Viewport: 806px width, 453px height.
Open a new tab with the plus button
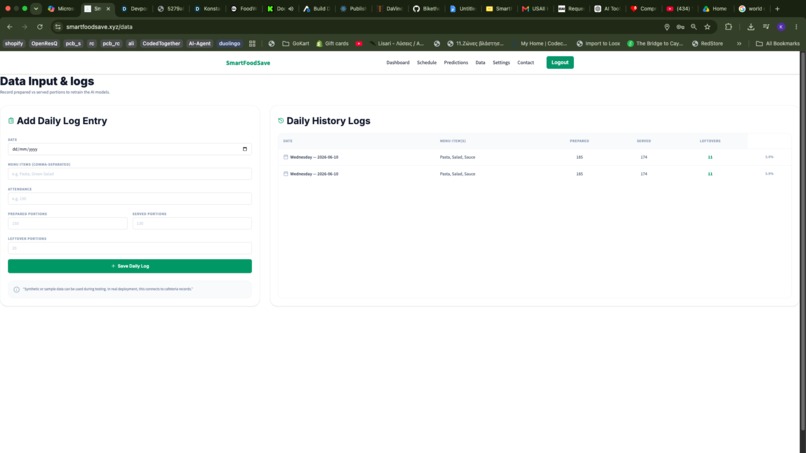(777, 9)
